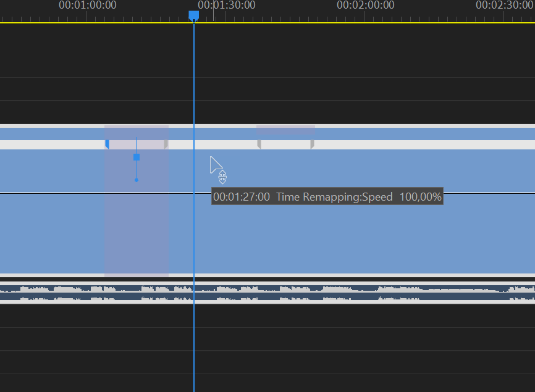Viewport: 535px width, 392px height.
Task: Click the blue playhead marker in the timeline ruler
Action: click(x=194, y=14)
